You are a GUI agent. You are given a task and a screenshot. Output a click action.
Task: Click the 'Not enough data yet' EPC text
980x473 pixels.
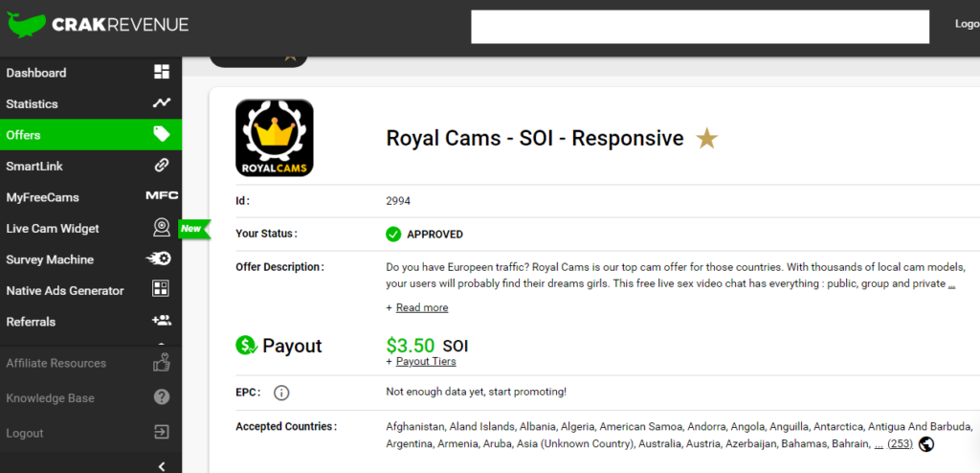[477, 393]
